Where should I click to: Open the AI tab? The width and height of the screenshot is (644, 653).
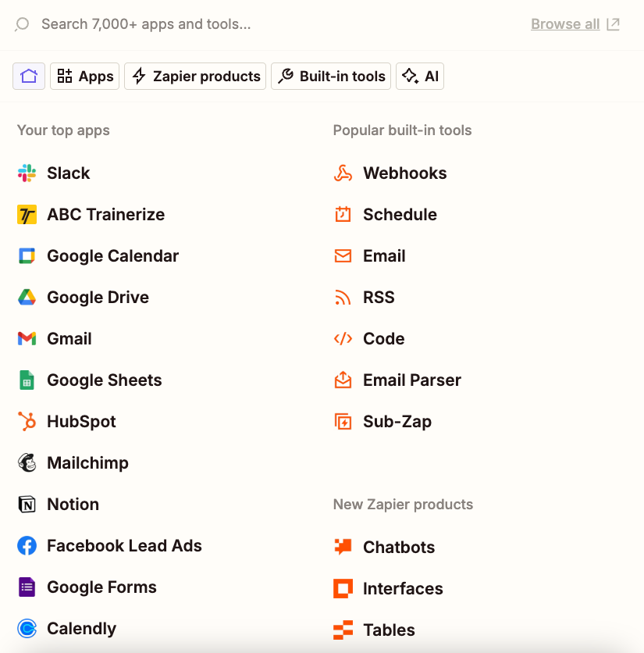click(x=420, y=77)
